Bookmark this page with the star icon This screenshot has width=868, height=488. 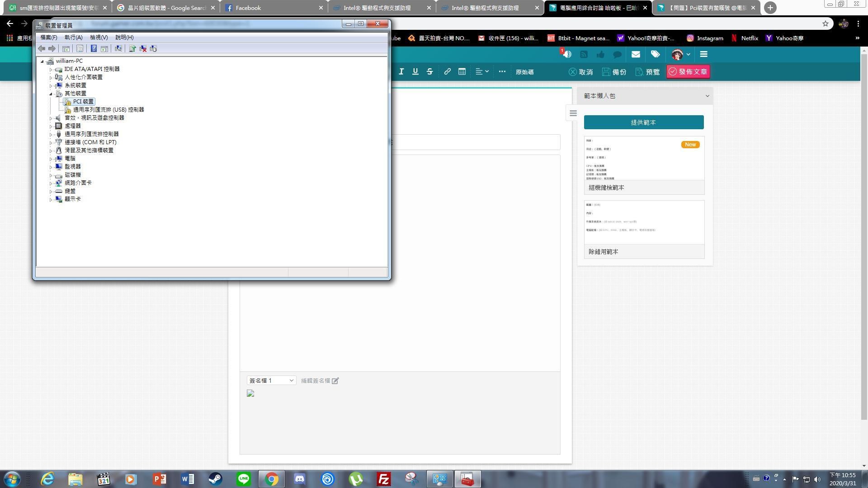click(825, 23)
